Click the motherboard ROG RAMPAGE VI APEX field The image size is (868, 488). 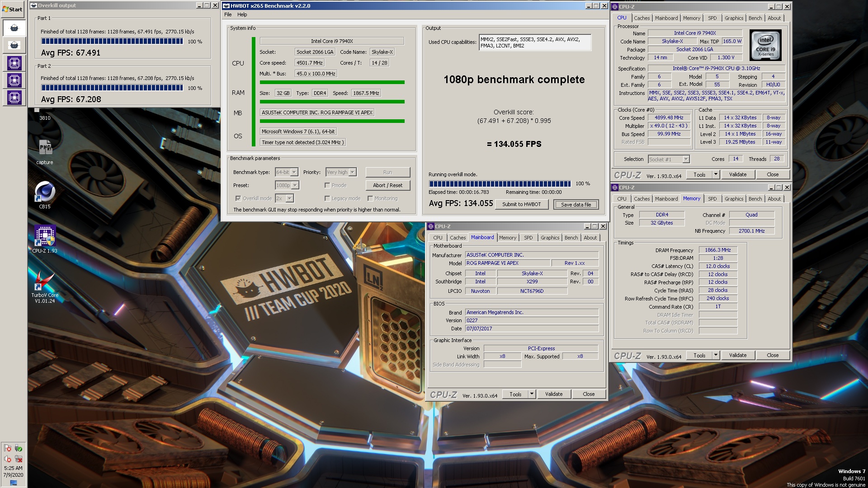[x=317, y=113]
